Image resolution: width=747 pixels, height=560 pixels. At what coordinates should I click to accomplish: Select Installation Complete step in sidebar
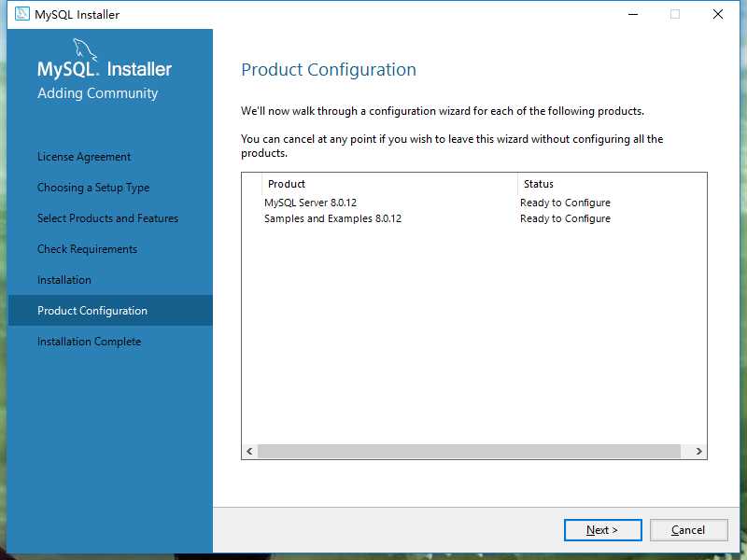89,342
